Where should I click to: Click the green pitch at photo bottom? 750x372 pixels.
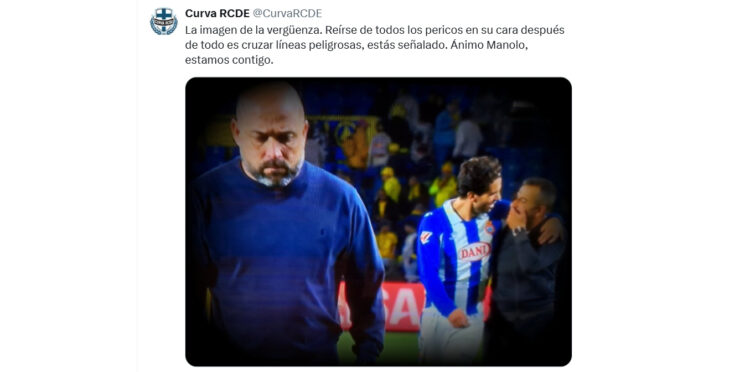click(x=378, y=347)
